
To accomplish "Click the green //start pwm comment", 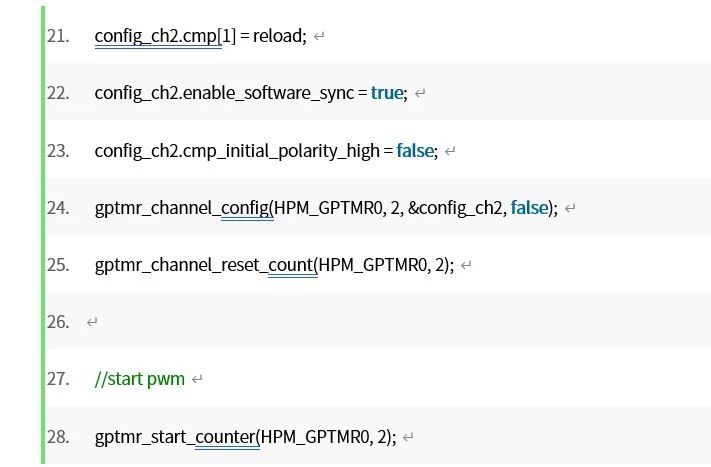I will (140, 379).
